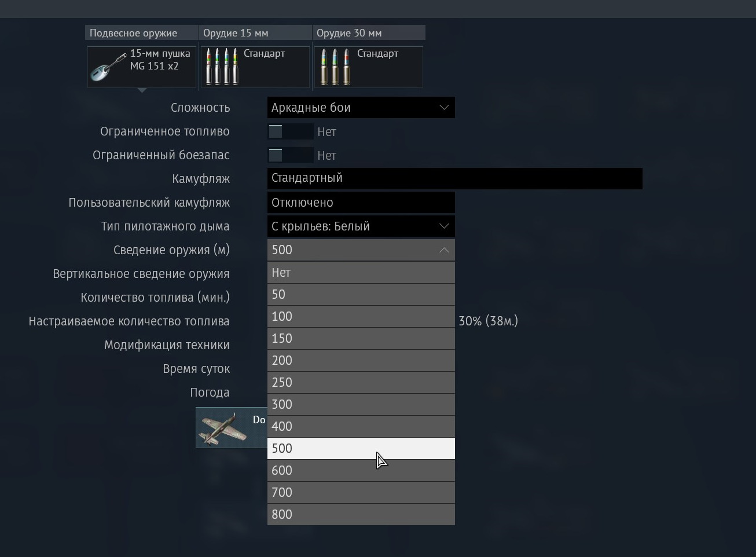Select 800 meters convergence option
756x557 pixels.
coord(361,514)
